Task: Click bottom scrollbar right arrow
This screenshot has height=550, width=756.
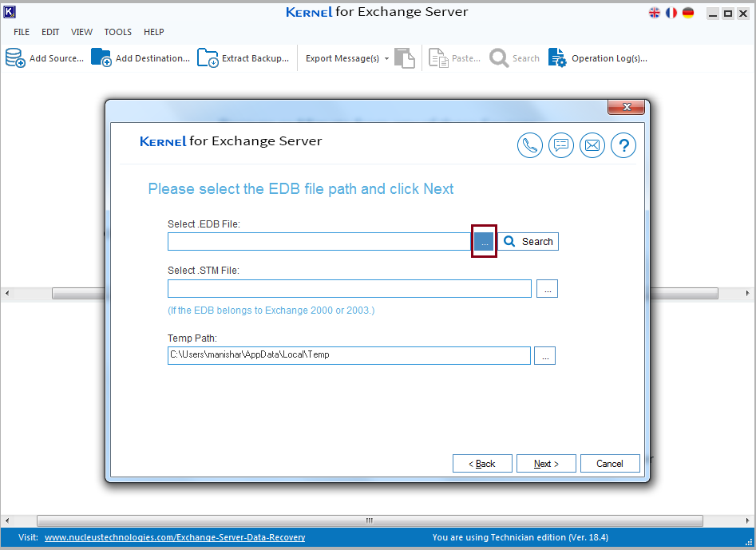Action: pyautogui.click(x=747, y=520)
